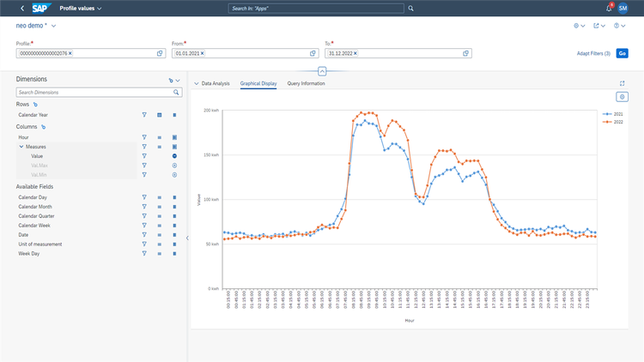Toggle the Measures columns icon
The height and width of the screenshot is (362, 644).
[174, 147]
